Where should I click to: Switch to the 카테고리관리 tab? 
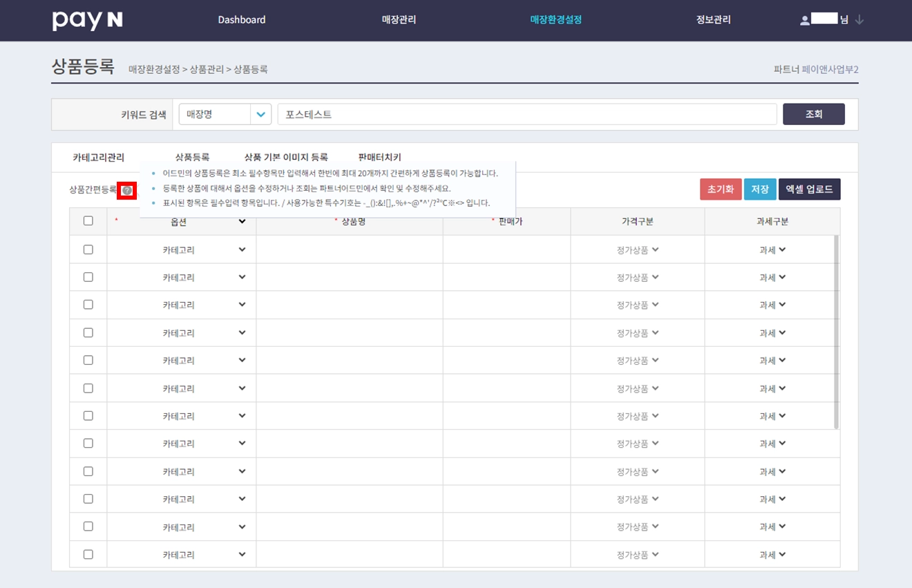pos(99,158)
